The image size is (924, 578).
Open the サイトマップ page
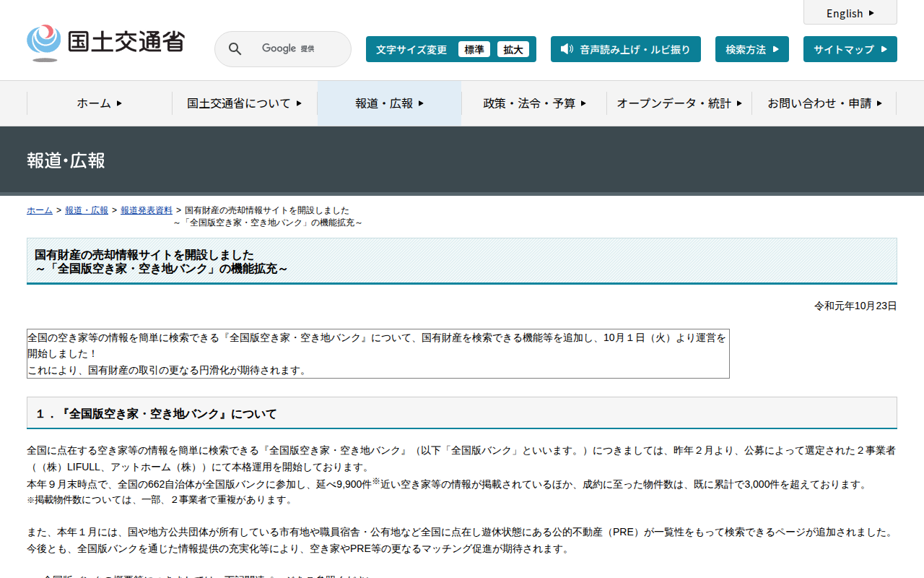click(850, 49)
